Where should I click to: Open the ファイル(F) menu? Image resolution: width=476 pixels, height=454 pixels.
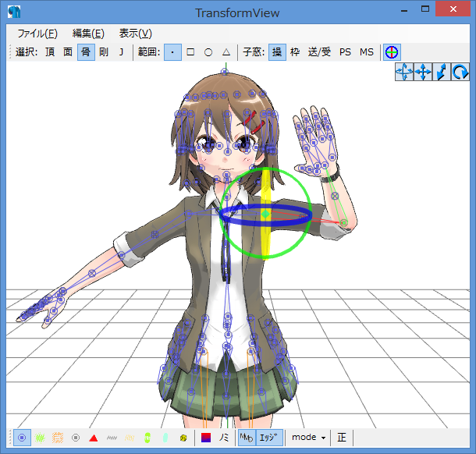click(x=37, y=34)
